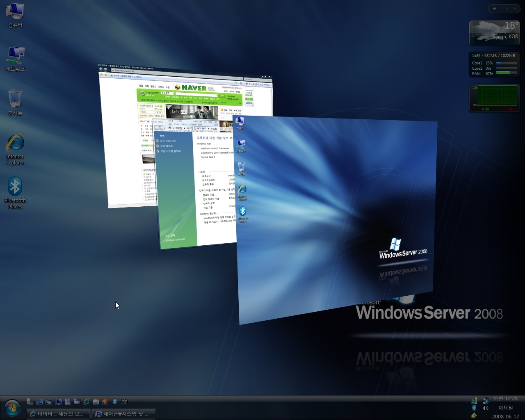The image size is (525, 420).
Task: Launch Internet Explorer from the desktop
Action: tap(15, 149)
